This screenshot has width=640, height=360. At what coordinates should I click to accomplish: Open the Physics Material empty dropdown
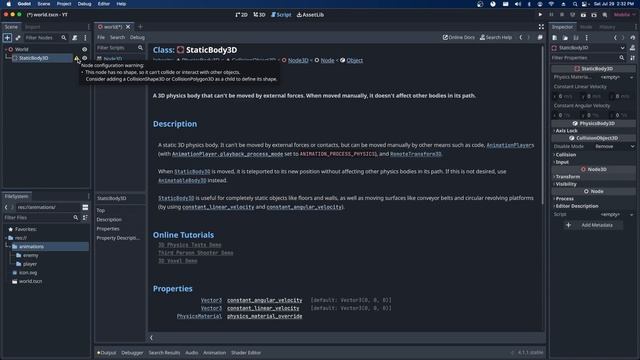(617, 77)
